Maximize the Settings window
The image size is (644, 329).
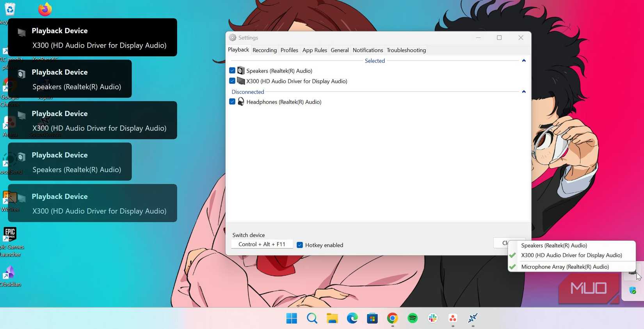[499, 38]
